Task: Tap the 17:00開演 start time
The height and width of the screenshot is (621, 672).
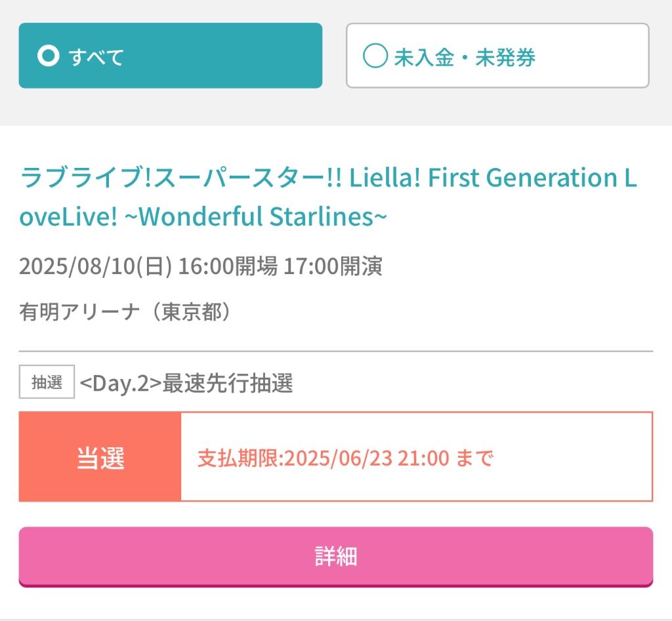Action: point(333,266)
